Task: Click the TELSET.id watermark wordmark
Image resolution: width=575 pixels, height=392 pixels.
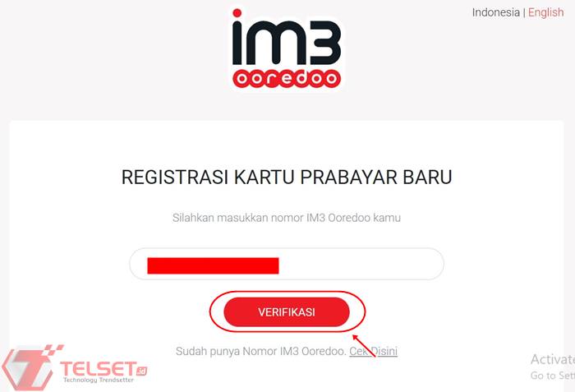Action: click(x=103, y=368)
